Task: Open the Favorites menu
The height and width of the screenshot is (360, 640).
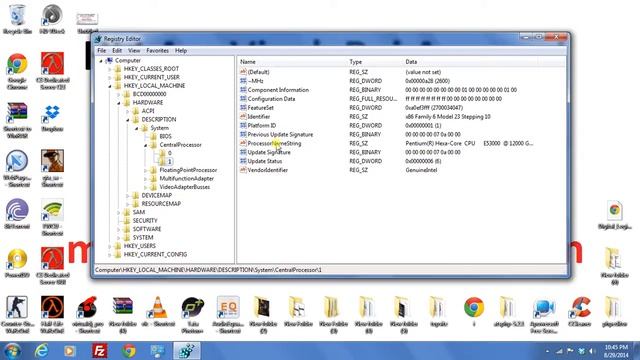Action: [157, 51]
